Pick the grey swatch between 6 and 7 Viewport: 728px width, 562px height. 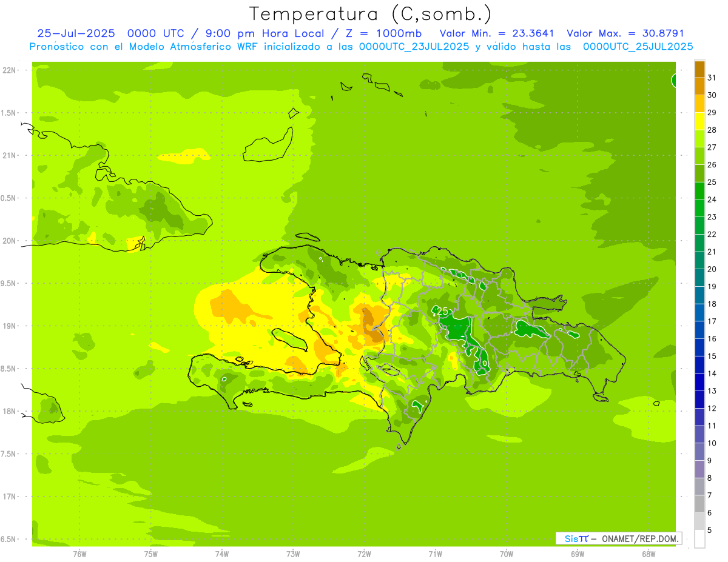pyautogui.click(x=699, y=504)
